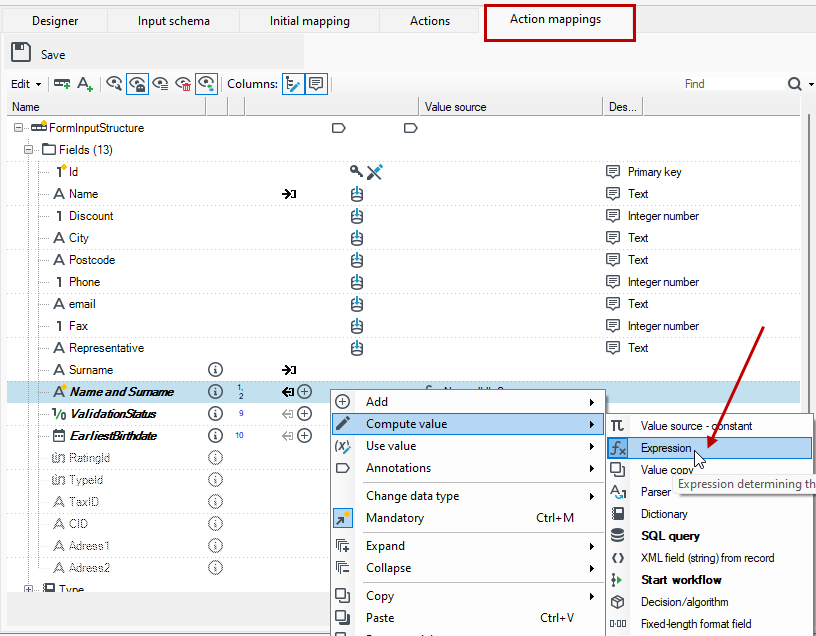Switch to the Initial mapping tab

(x=310, y=21)
